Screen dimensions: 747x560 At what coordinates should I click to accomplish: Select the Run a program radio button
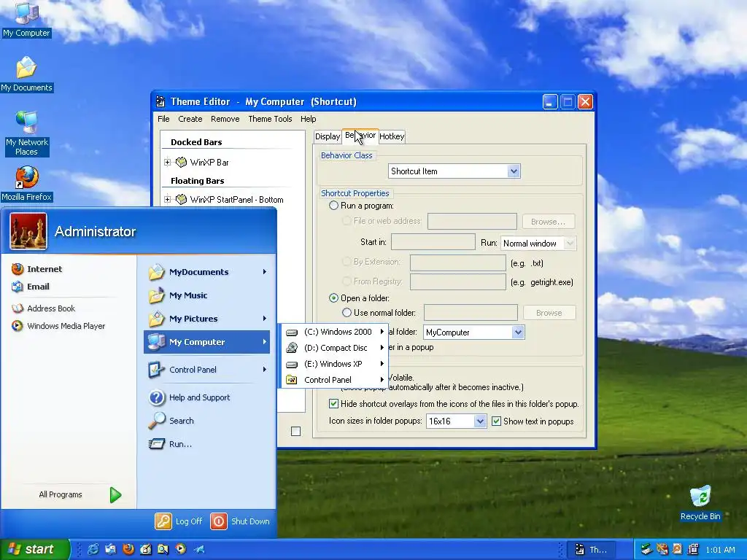coord(333,206)
